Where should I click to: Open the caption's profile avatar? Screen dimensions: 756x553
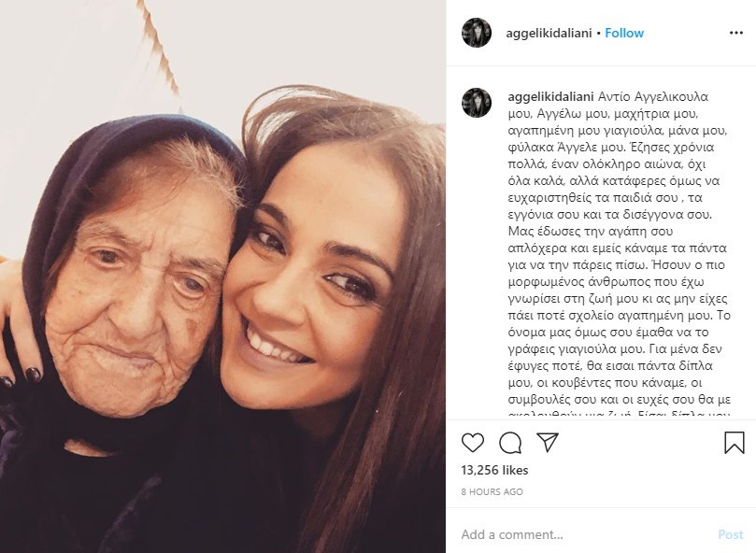click(477, 103)
